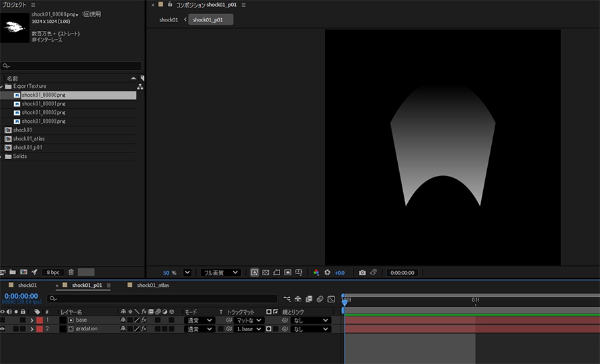Toggle fast previews icon in viewer

pyautogui.click(x=255, y=273)
